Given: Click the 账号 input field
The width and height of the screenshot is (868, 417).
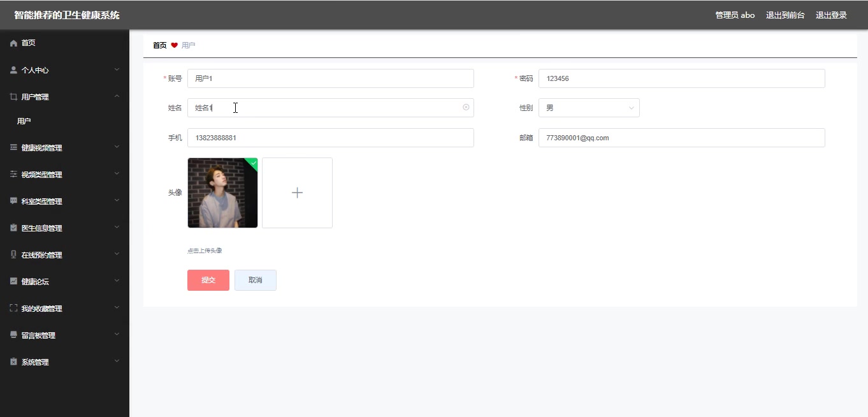Looking at the screenshot, I should pyautogui.click(x=331, y=78).
